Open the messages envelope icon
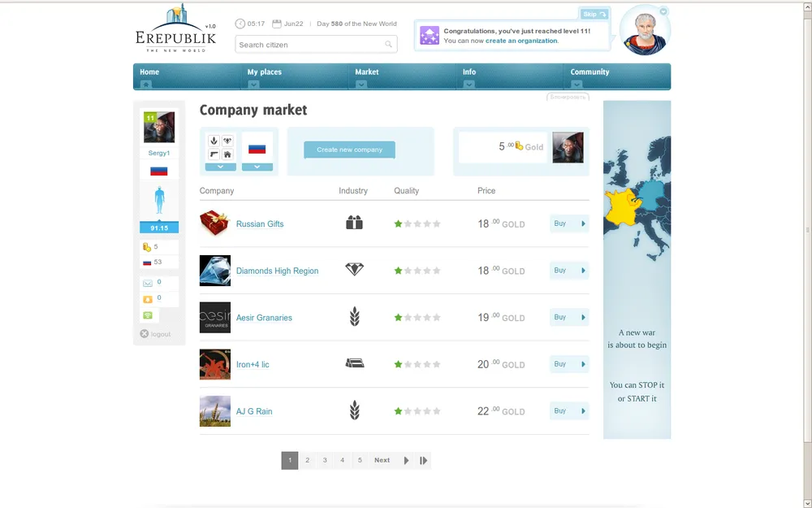Image resolution: width=812 pixels, height=508 pixels. [x=148, y=283]
